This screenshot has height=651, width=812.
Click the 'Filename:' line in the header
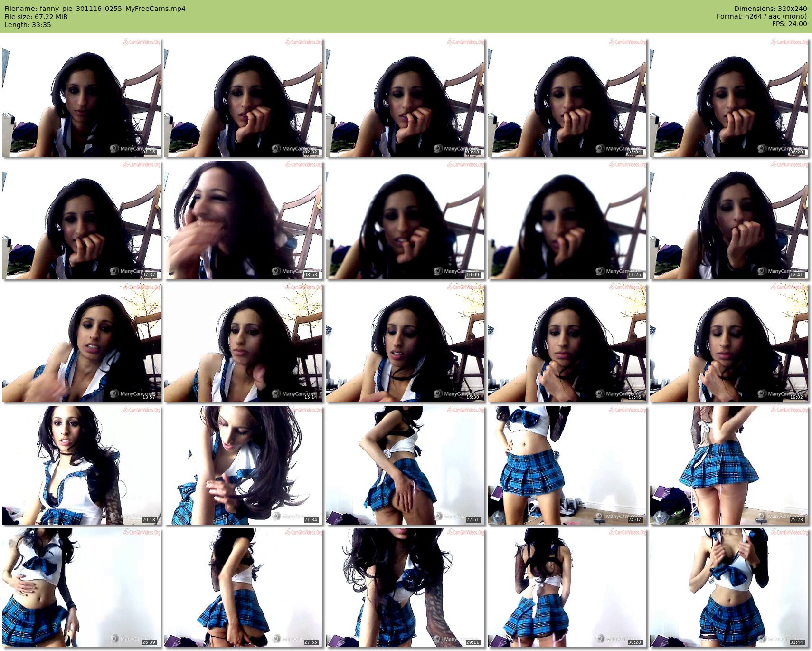point(95,9)
